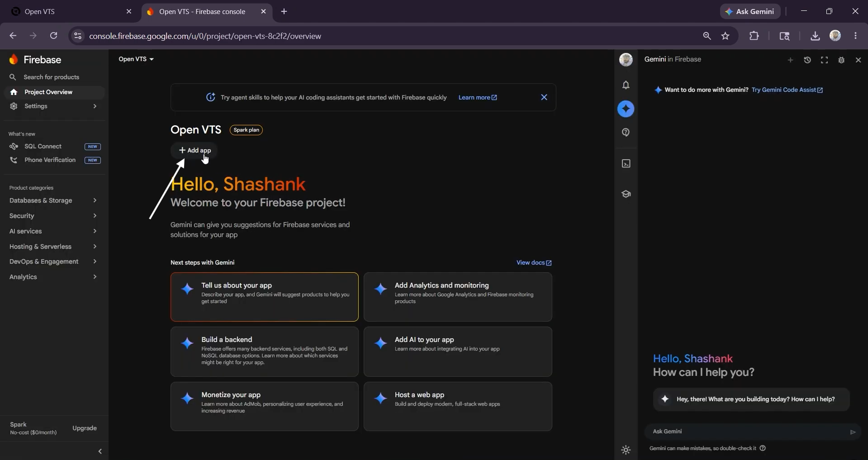This screenshot has height=460, width=868.
Task: Expand Databases & Storage category
Action: click(x=54, y=200)
